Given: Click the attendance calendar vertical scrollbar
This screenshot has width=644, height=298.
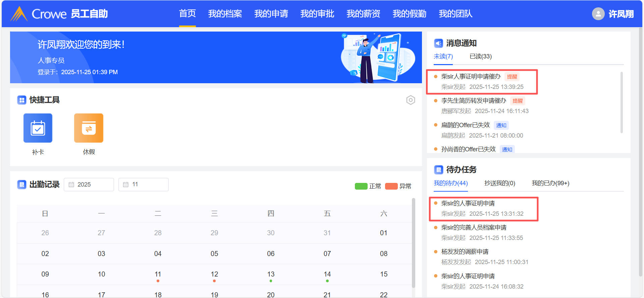Looking at the screenshot, I should [414, 242].
